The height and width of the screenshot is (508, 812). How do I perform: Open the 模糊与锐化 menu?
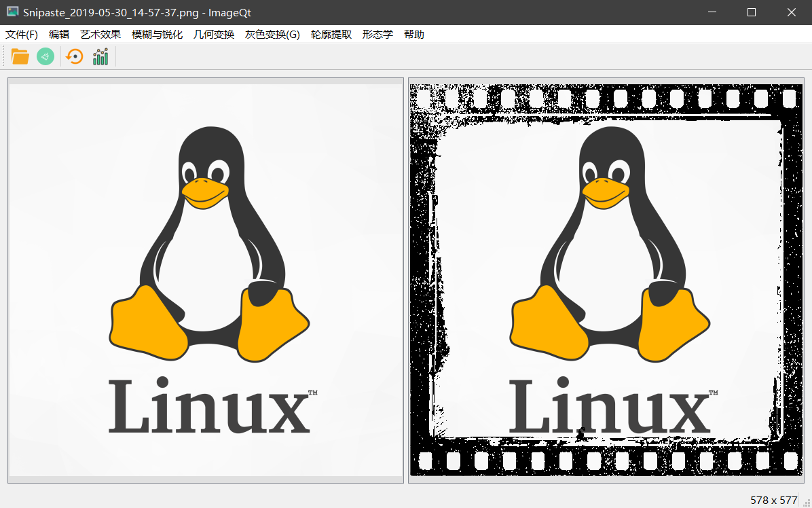pyautogui.click(x=157, y=34)
